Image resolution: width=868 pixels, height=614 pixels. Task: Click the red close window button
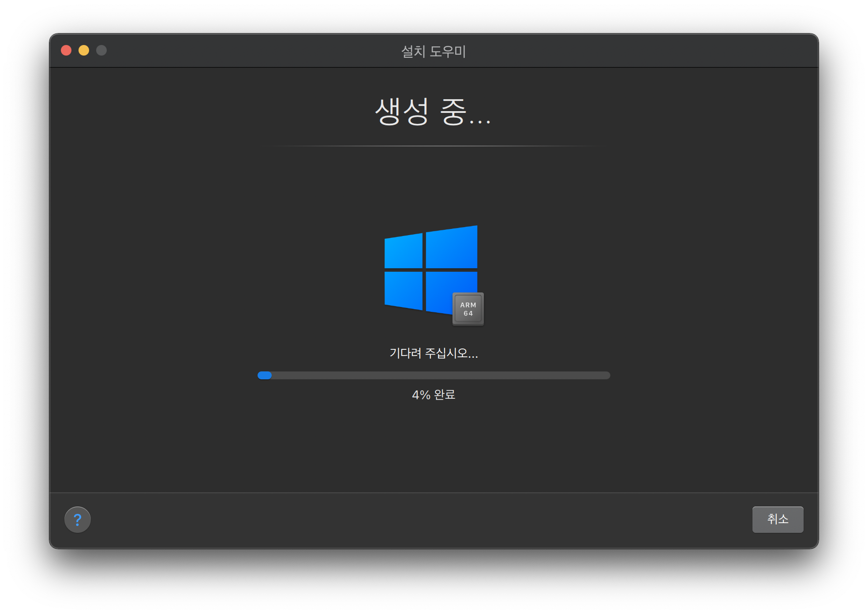[x=66, y=50]
